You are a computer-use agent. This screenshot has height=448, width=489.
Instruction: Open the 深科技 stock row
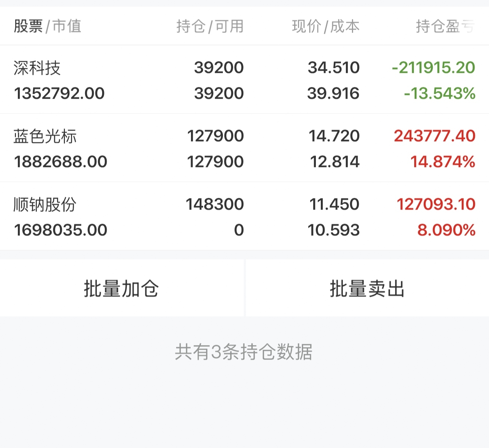244,80
